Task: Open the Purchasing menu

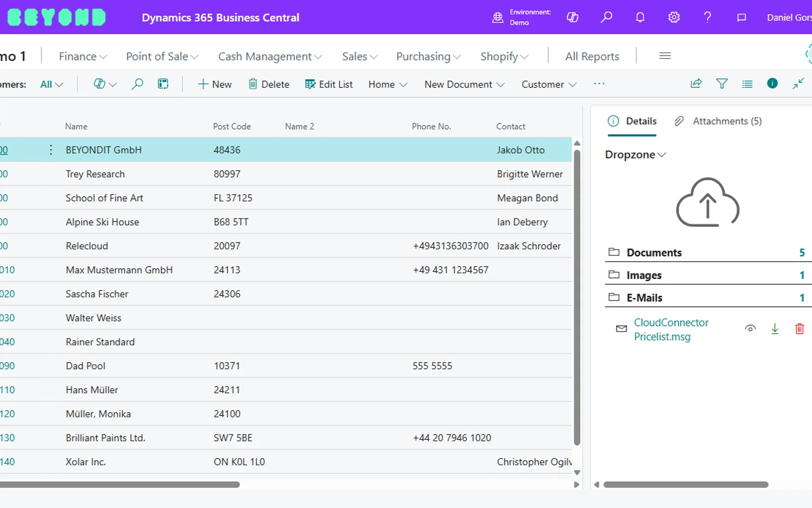Action: [428, 56]
